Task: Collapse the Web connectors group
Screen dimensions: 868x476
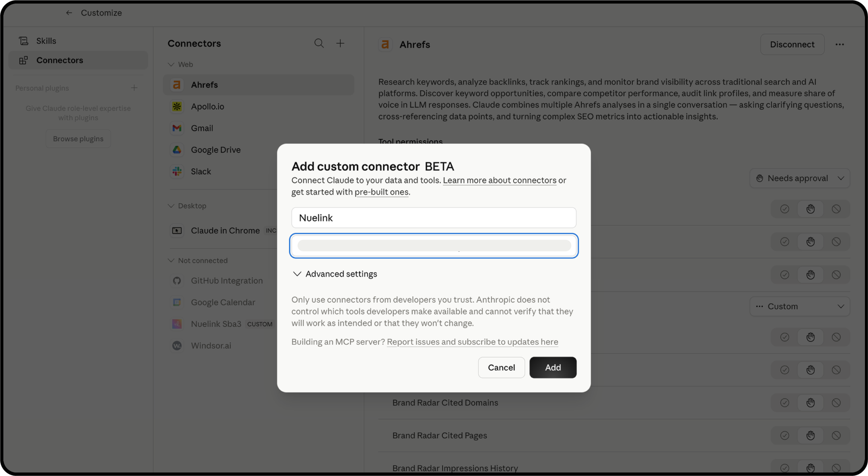Action: pos(171,65)
